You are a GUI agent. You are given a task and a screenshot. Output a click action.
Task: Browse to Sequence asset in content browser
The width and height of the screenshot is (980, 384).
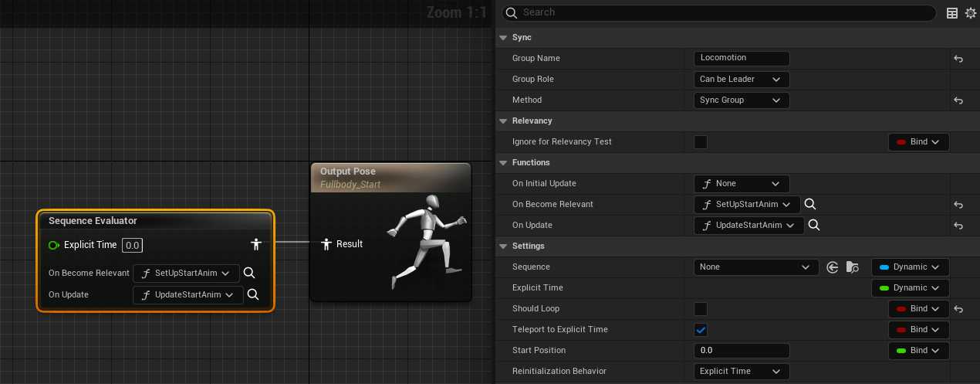coord(852,267)
